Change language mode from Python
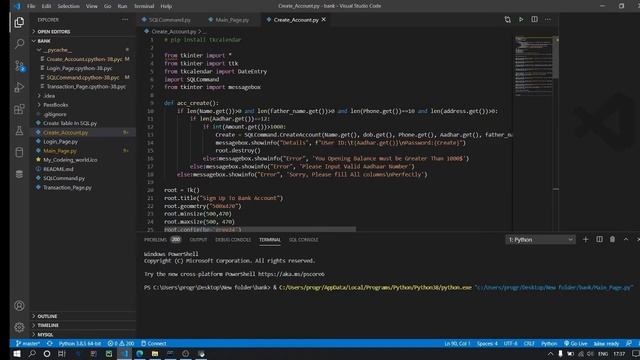This screenshot has height=360, width=640. pos(549,343)
